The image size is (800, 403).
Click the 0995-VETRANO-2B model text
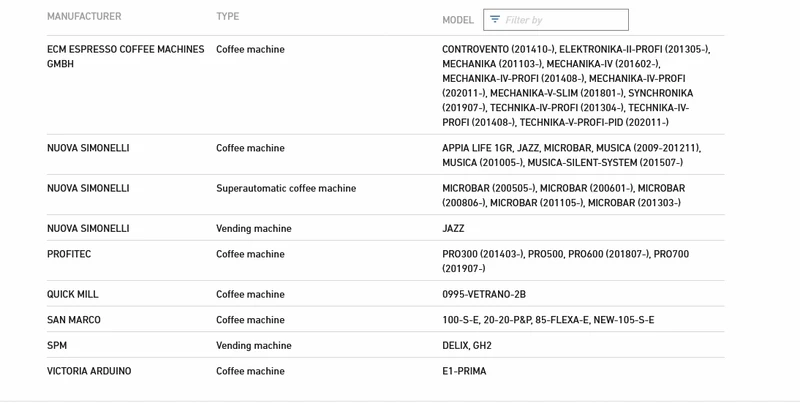(484, 294)
